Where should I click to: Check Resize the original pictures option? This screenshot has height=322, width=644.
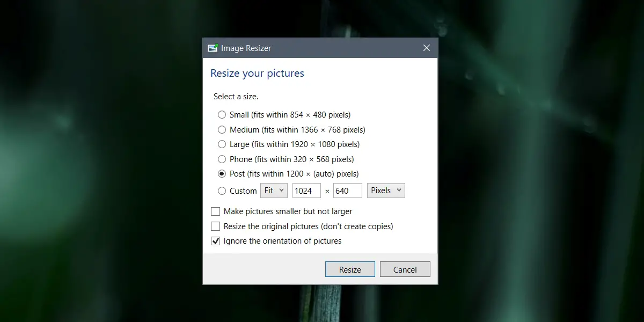(x=216, y=226)
